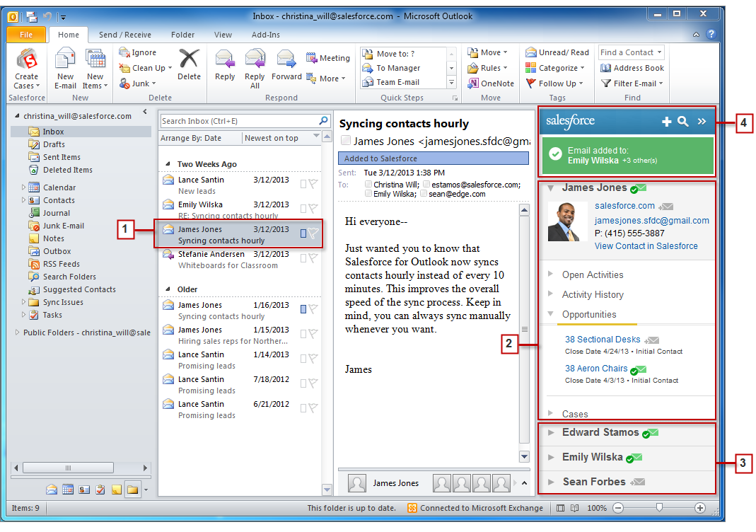This screenshot has height=532, width=756.
Task: Click the zoom slider in status bar
Action: (659, 508)
